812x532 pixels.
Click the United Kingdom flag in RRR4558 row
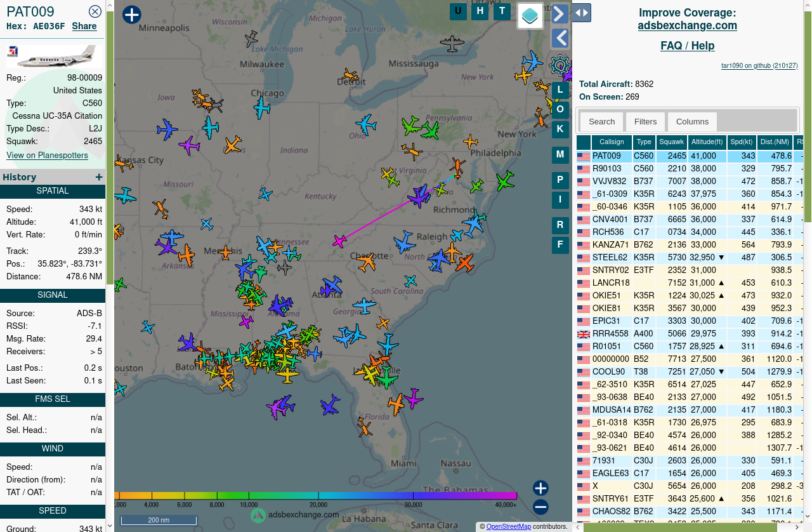pyautogui.click(x=583, y=334)
